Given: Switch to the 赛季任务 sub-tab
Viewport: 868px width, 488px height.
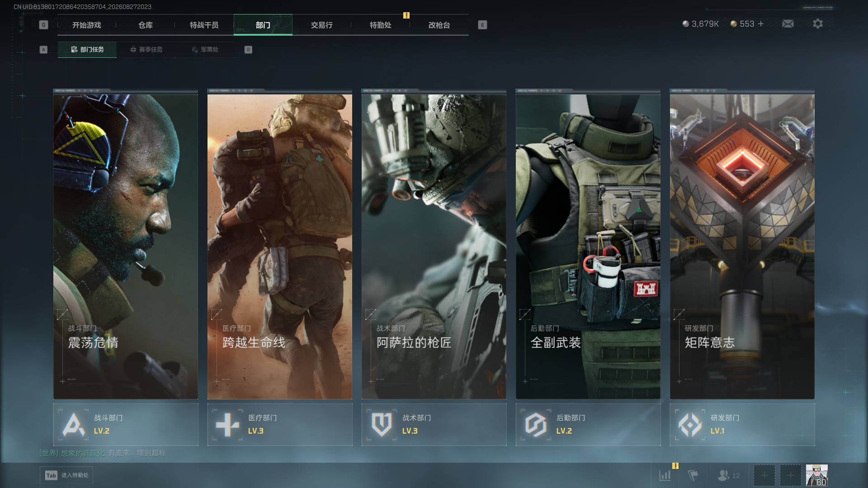Looking at the screenshot, I should 146,50.
